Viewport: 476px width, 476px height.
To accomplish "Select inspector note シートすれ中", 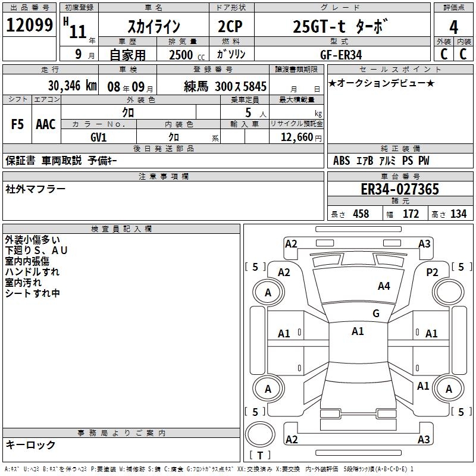I will coord(32,293).
